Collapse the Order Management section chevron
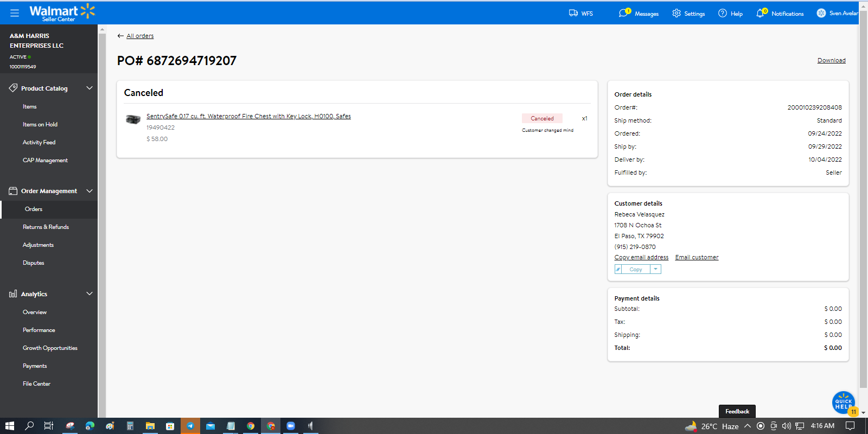 tap(90, 191)
